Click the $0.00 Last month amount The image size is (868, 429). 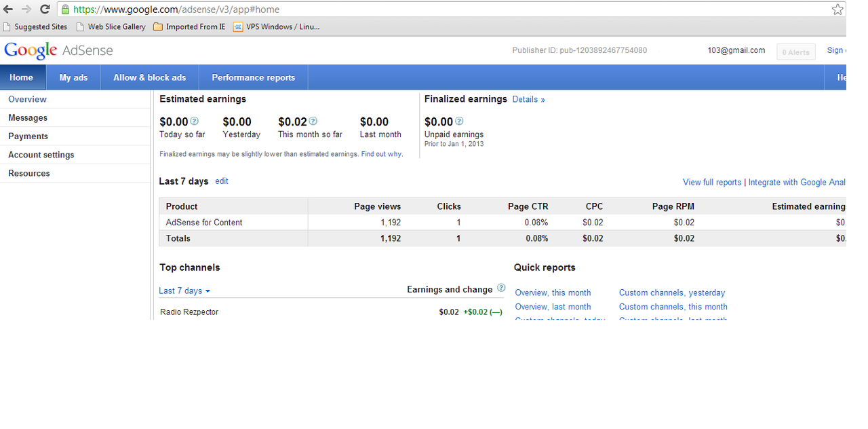pyautogui.click(x=374, y=122)
